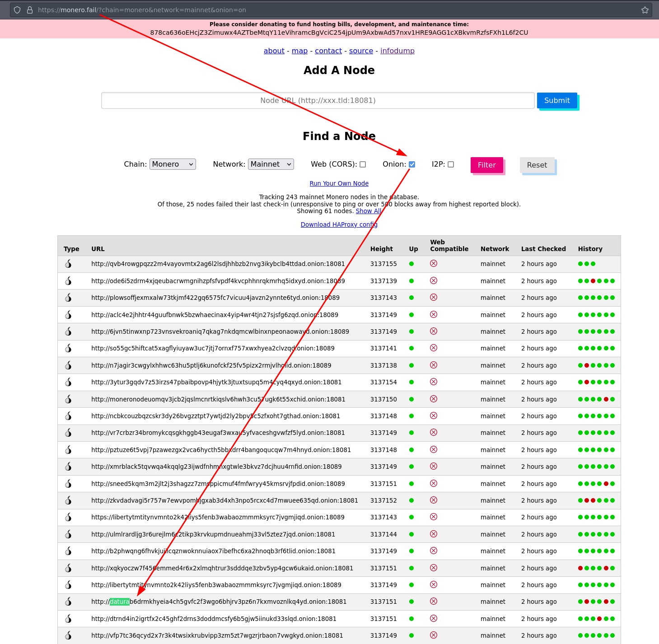
Task: Click the Height column header
Action: click(x=382, y=249)
